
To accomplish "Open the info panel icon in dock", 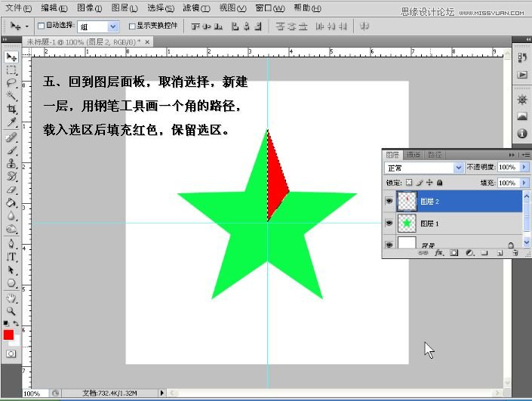I will [522, 133].
